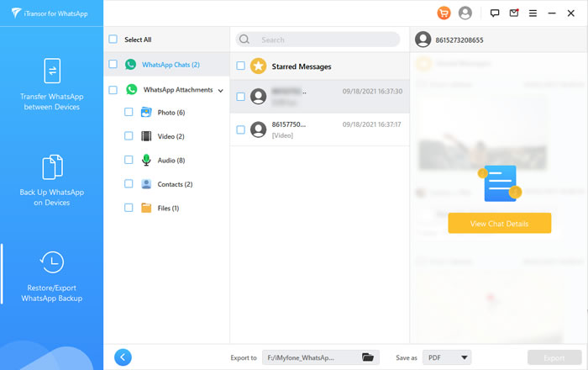The image size is (588, 370).
Task: Select the Files (1) category
Action: pos(168,209)
